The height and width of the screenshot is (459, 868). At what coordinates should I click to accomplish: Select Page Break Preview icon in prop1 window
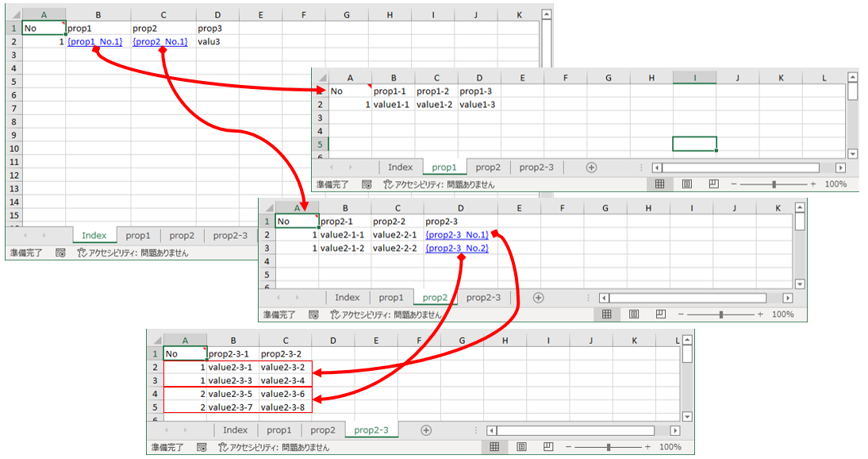point(712,183)
